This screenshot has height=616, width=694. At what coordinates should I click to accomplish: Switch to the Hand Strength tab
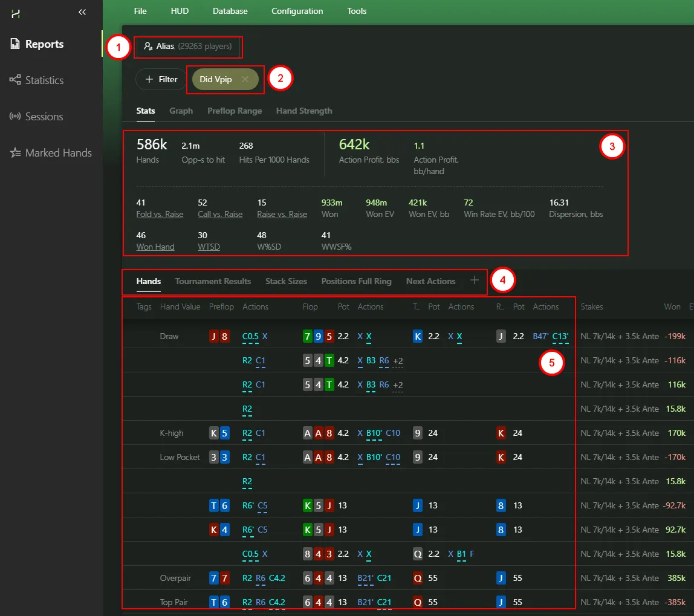click(304, 111)
